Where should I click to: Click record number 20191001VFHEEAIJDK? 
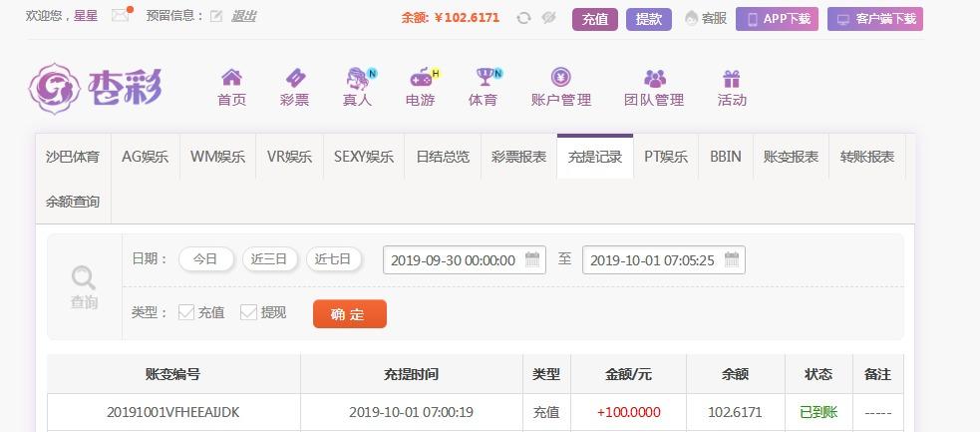point(173,413)
